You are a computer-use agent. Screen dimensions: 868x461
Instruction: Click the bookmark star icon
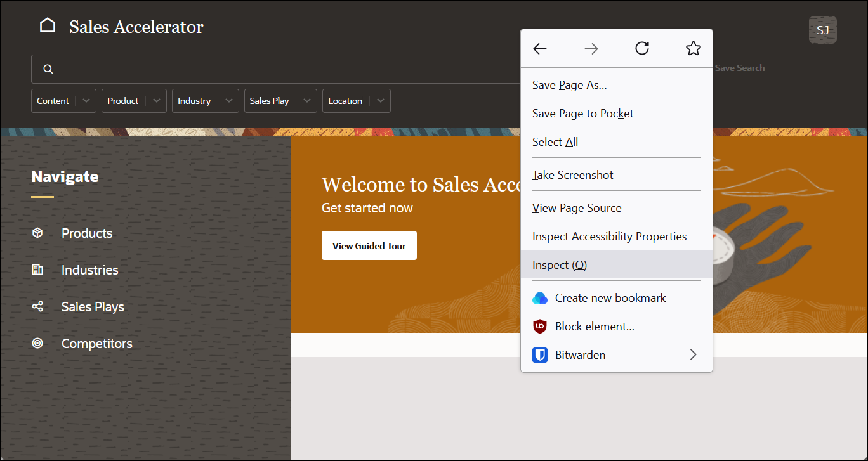click(x=693, y=48)
